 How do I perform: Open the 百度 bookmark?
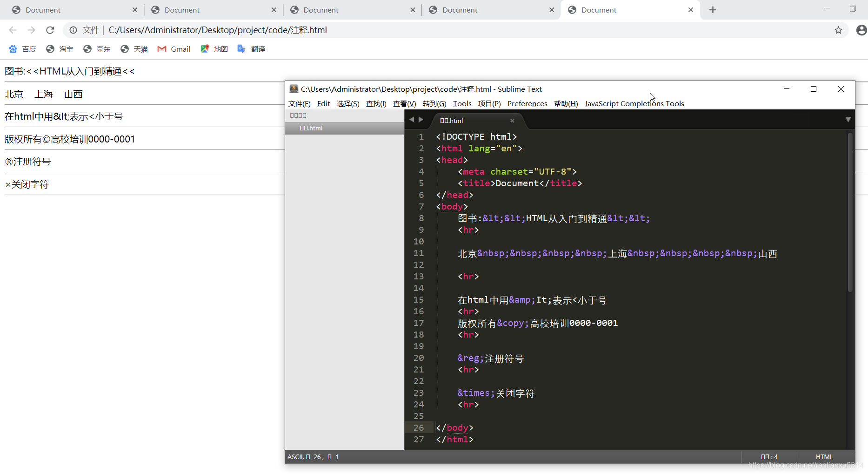click(x=22, y=49)
